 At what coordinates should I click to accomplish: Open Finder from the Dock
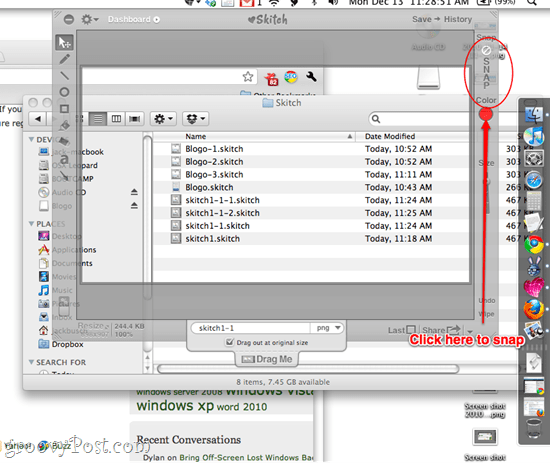click(x=534, y=114)
